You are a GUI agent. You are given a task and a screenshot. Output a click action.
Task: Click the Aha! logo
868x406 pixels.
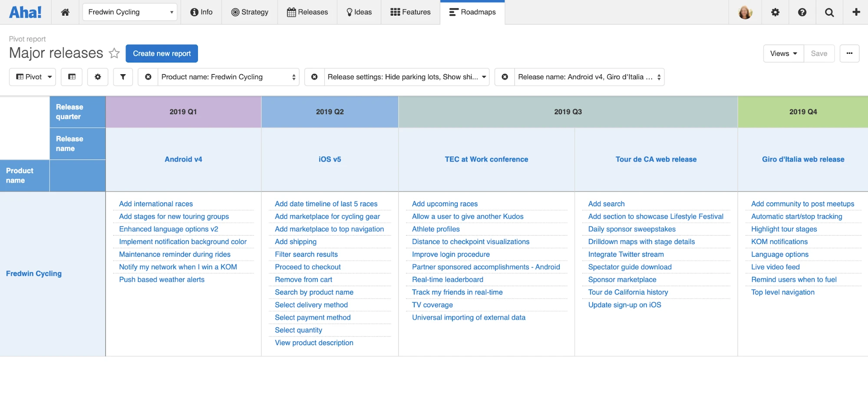coord(25,12)
